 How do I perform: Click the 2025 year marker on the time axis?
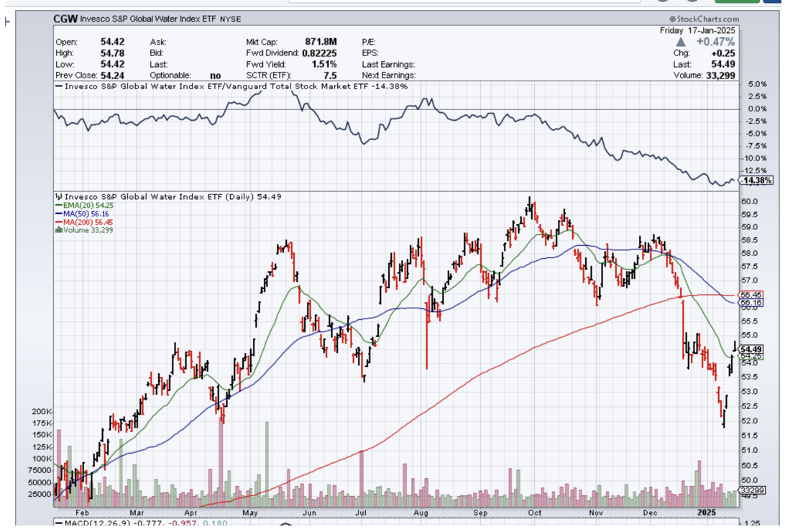[707, 513]
